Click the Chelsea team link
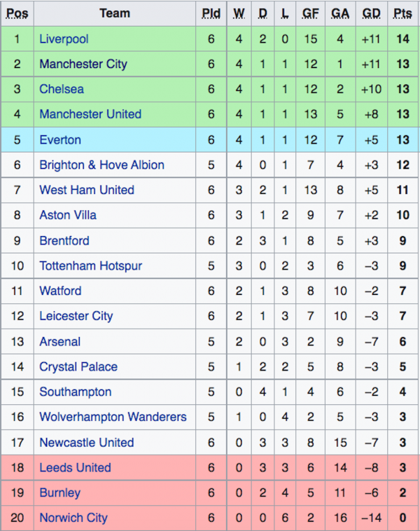This screenshot has width=420, height=531. click(x=62, y=89)
